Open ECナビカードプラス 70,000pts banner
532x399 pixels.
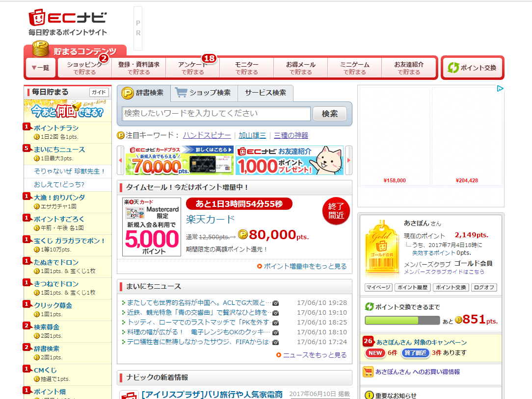tap(180, 160)
